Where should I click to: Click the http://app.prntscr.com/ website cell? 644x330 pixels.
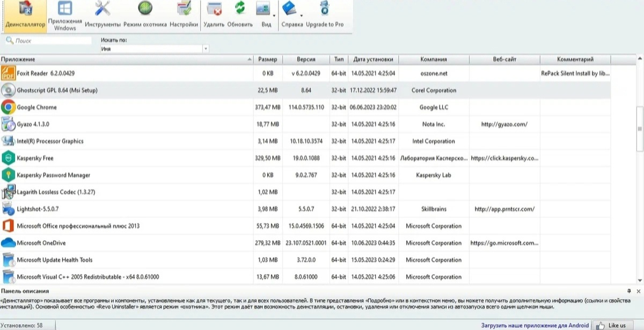504,209
